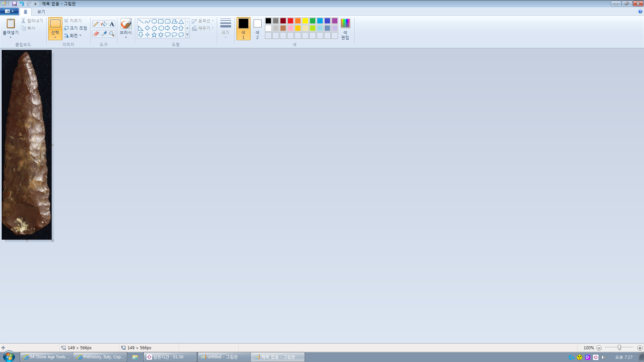
Task: Select the Magnifier tool
Action: pyautogui.click(x=112, y=34)
